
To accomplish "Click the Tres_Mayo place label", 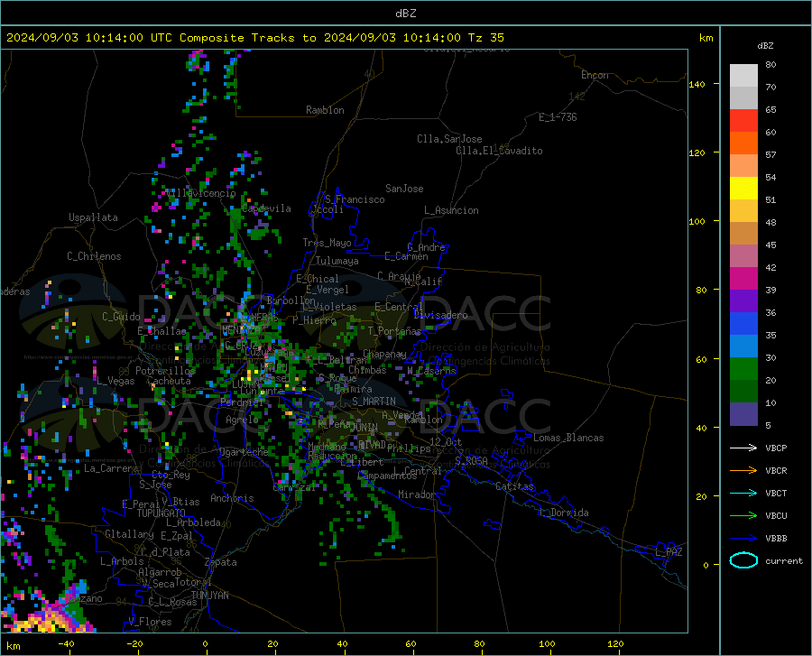I will tap(327, 243).
